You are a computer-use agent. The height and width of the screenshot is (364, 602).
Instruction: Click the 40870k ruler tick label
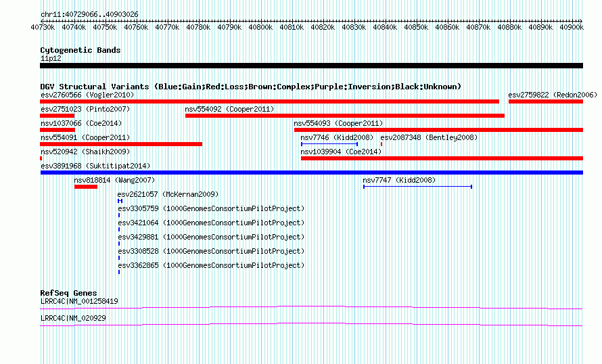pos(478,27)
